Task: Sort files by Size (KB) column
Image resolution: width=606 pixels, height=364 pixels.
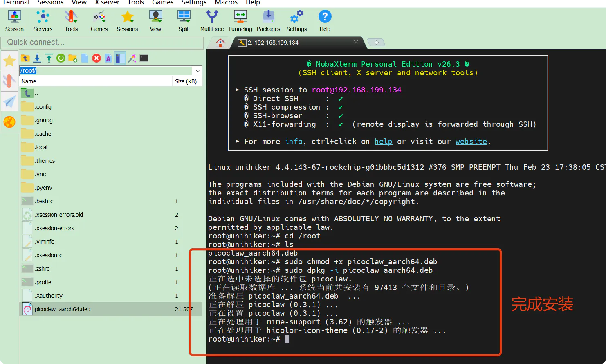Action: (187, 81)
